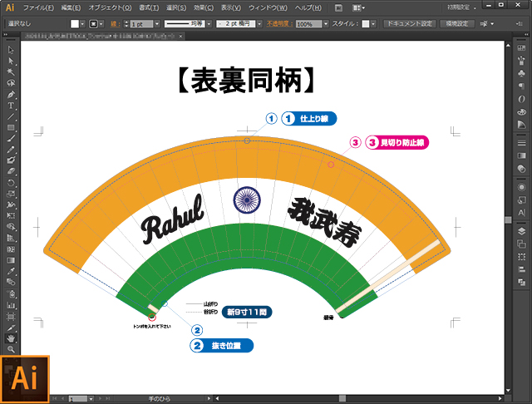Select the Line Segment tool
This screenshot has height=404, width=532.
pyautogui.click(x=11, y=116)
